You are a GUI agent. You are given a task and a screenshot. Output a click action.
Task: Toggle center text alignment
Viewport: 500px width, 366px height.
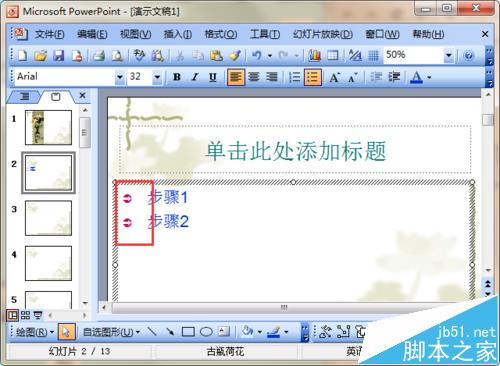click(x=254, y=77)
